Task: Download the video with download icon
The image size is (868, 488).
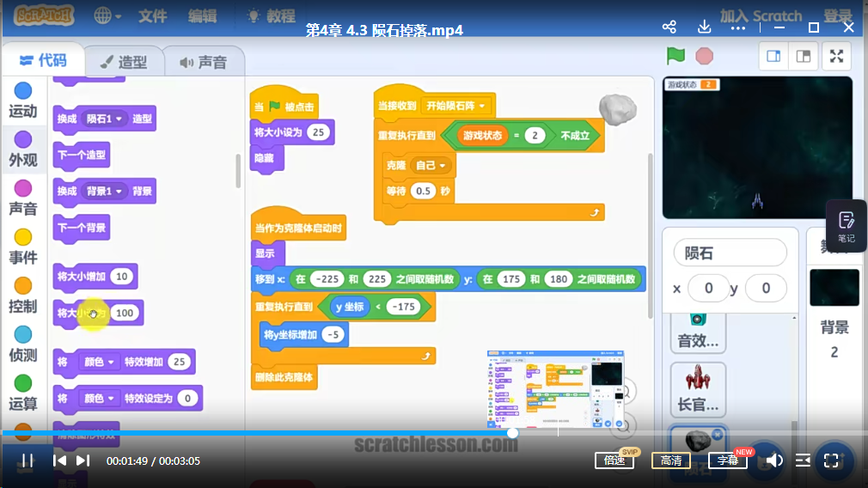Action: click(705, 27)
